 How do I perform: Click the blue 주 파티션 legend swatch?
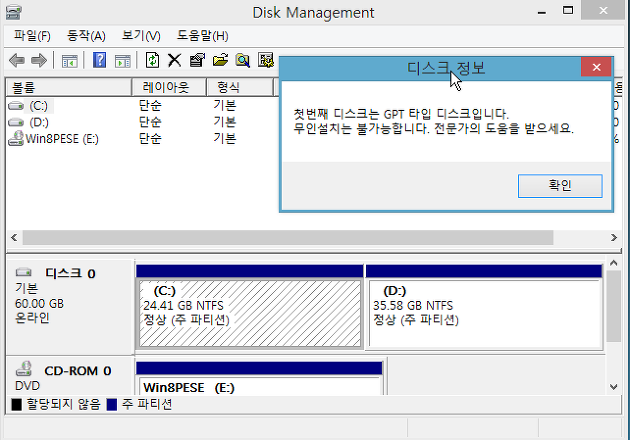pos(112,405)
